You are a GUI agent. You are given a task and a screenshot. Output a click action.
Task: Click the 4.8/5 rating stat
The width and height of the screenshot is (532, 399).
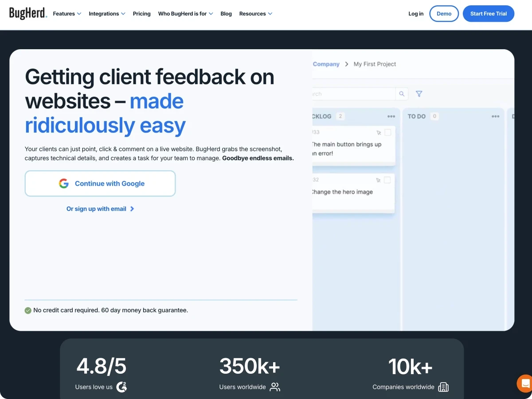pyautogui.click(x=102, y=366)
